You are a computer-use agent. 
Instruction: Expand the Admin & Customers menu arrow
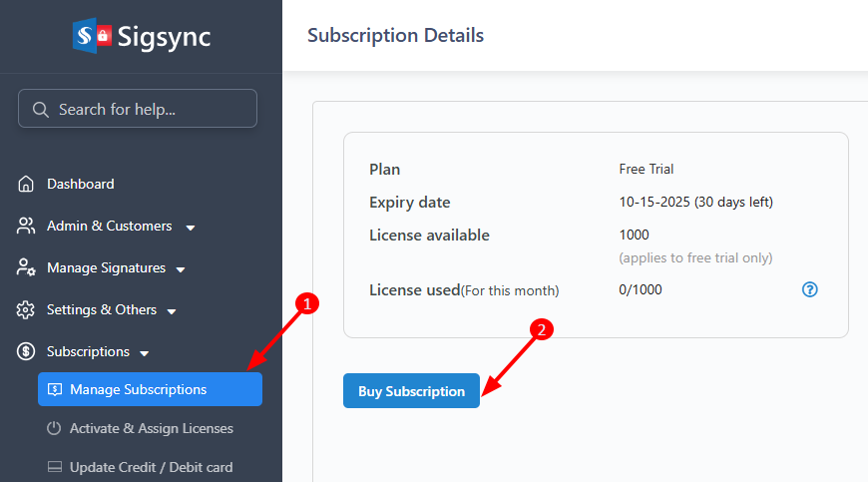click(191, 228)
